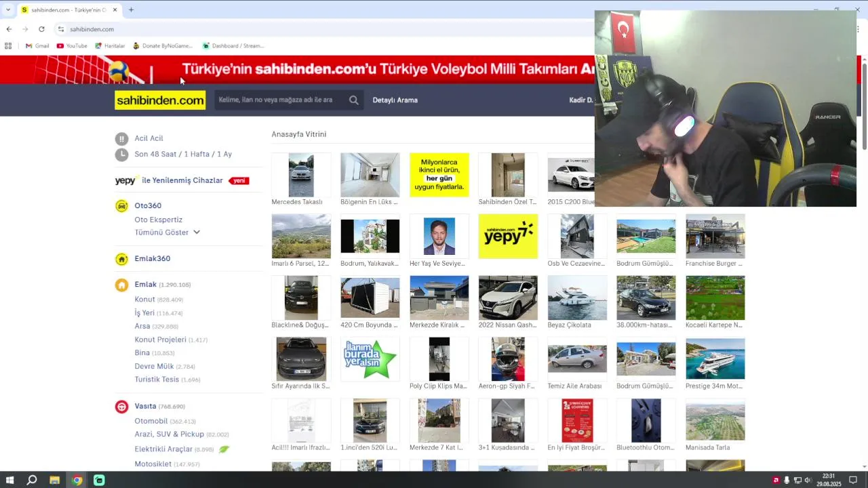Image resolution: width=868 pixels, height=488 pixels.
Task: Click the taskbar volume speaker icon
Action: coord(808,481)
